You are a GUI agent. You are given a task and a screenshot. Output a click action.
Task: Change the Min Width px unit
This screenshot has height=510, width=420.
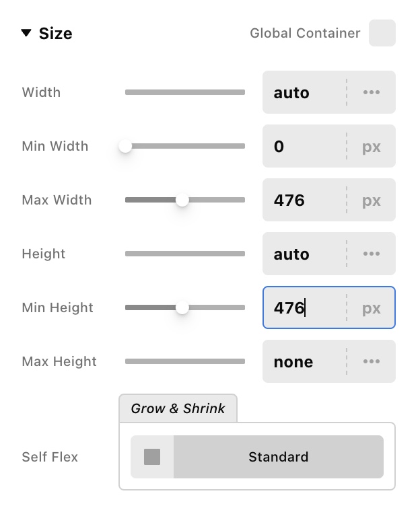[x=372, y=146]
